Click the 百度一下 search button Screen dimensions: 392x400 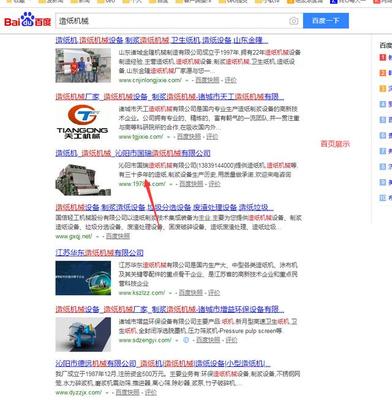pos(326,21)
